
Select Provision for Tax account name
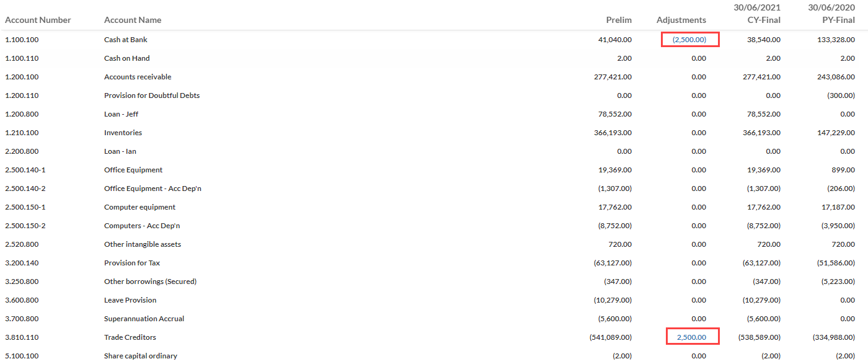(x=132, y=263)
